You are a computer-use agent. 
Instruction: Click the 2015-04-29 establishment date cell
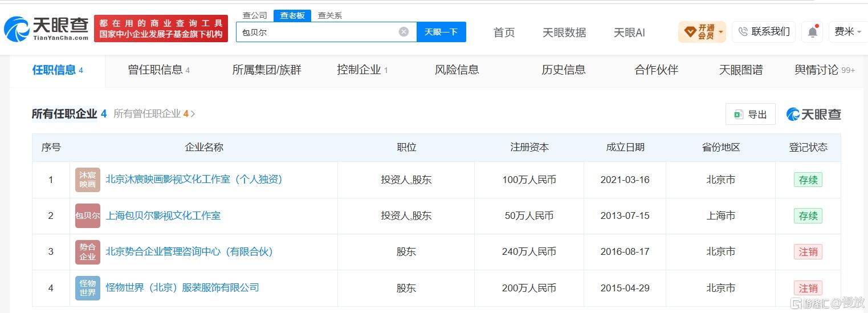pyautogui.click(x=625, y=288)
